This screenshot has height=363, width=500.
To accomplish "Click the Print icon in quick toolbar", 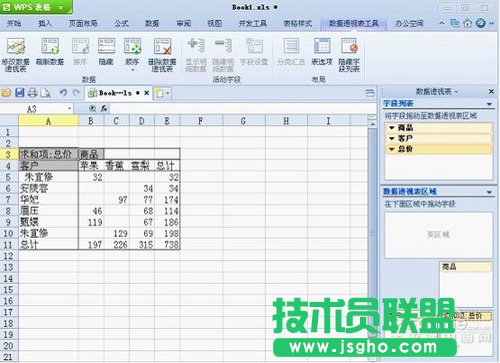I will click(x=32, y=93).
